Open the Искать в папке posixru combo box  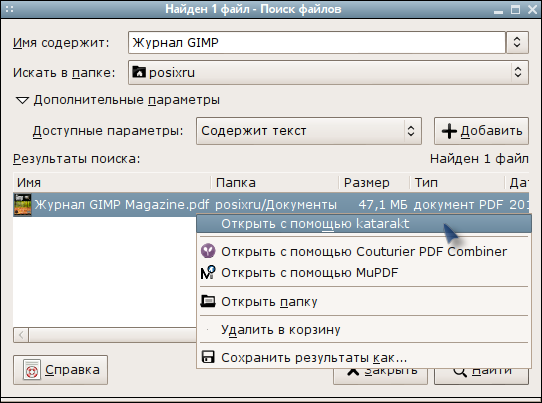tap(328, 72)
